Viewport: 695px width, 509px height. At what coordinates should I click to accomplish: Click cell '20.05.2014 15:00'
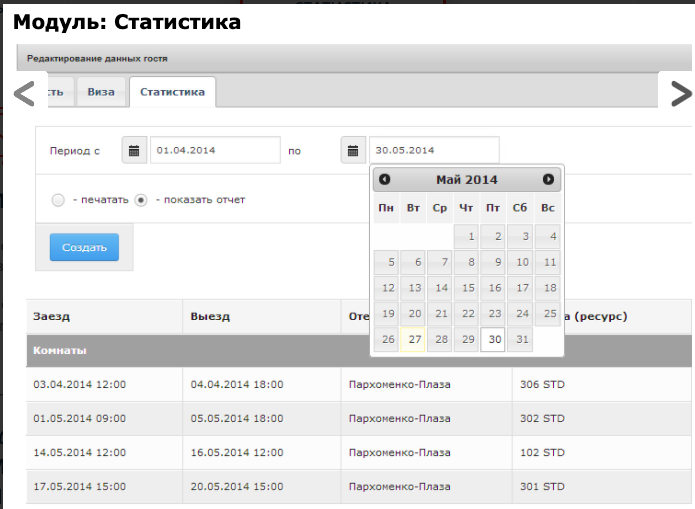coord(262,487)
